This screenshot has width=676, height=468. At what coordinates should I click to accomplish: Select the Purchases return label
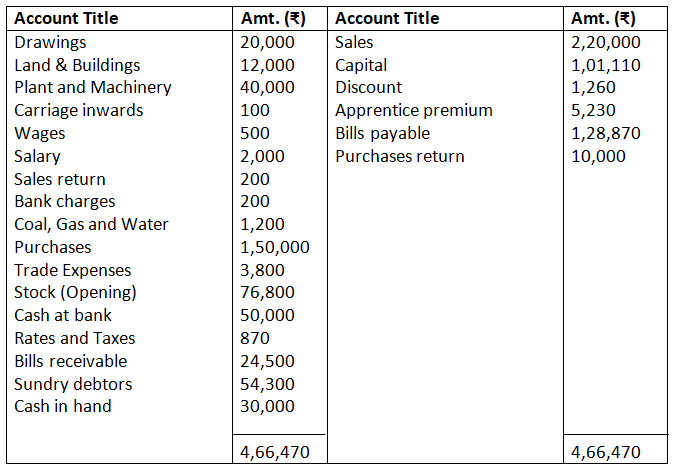399,156
